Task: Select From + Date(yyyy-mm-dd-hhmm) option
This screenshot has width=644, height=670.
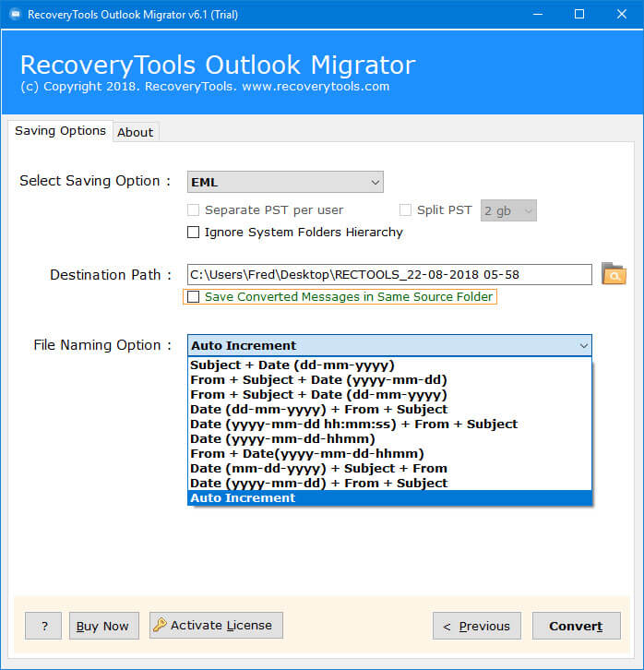Action: click(x=389, y=453)
